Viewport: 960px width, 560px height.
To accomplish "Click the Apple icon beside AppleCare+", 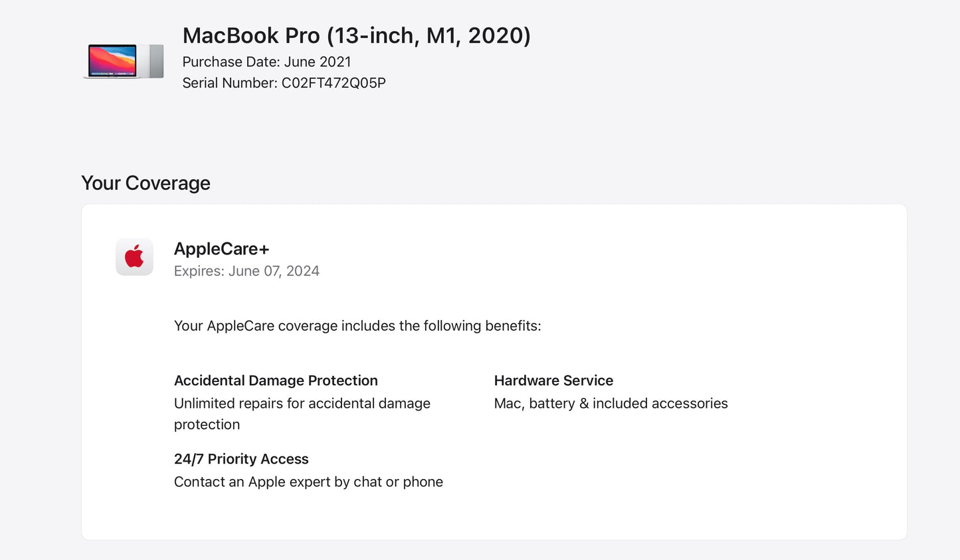I will tap(134, 256).
